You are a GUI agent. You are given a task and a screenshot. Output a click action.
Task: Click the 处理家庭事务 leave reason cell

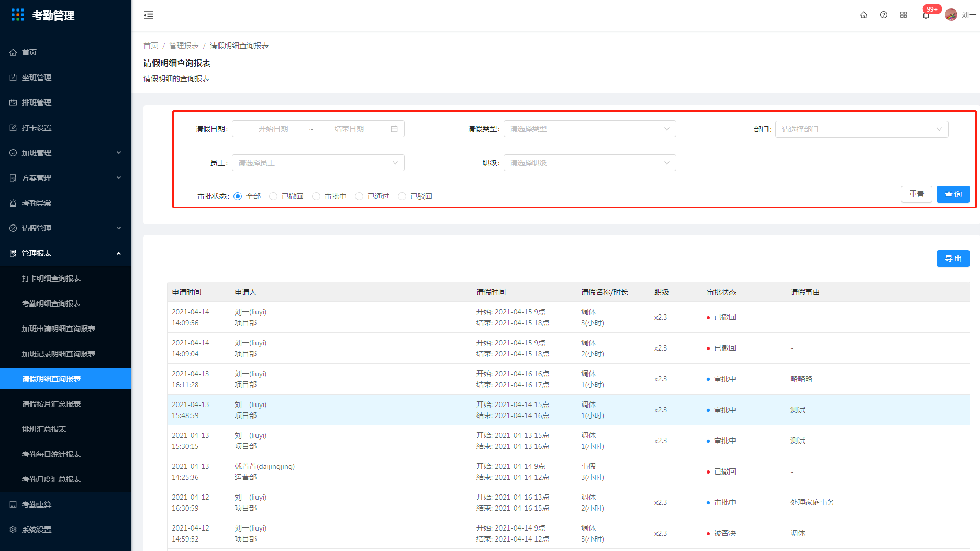tap(812, 502)
